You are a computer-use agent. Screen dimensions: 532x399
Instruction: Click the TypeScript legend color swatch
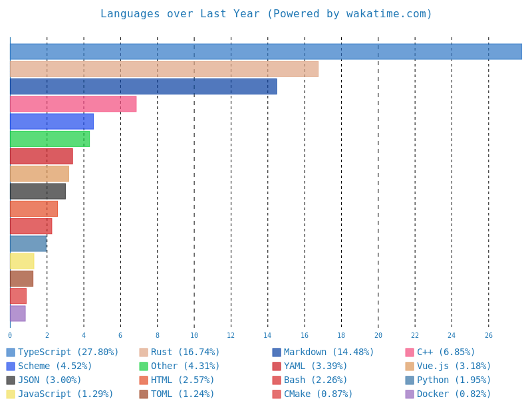click(11, 352)
